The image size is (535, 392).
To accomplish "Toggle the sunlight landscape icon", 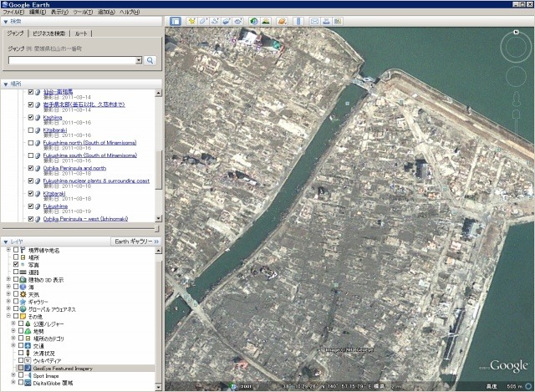I will point(266,21).
